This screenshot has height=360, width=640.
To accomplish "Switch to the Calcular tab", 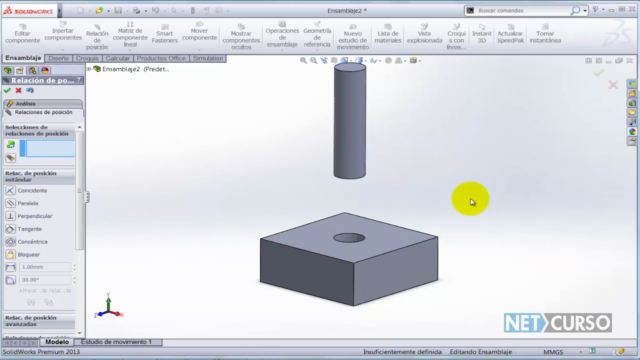I will tap(118, 58).
